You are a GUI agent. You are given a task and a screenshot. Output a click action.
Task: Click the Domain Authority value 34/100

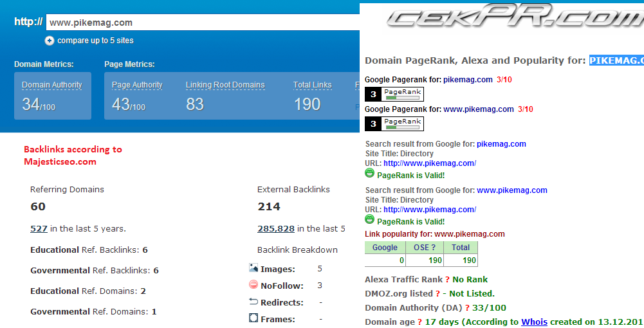[39, 104]
